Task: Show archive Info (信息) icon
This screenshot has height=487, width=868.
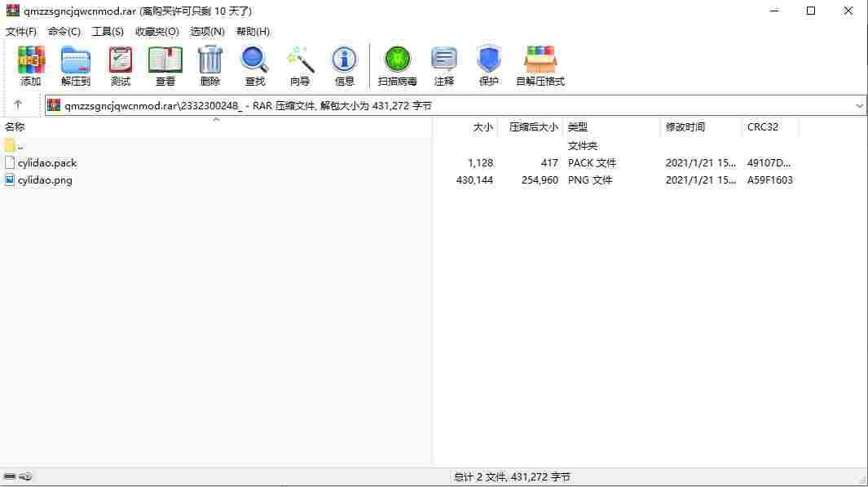Action: point(344,66)
